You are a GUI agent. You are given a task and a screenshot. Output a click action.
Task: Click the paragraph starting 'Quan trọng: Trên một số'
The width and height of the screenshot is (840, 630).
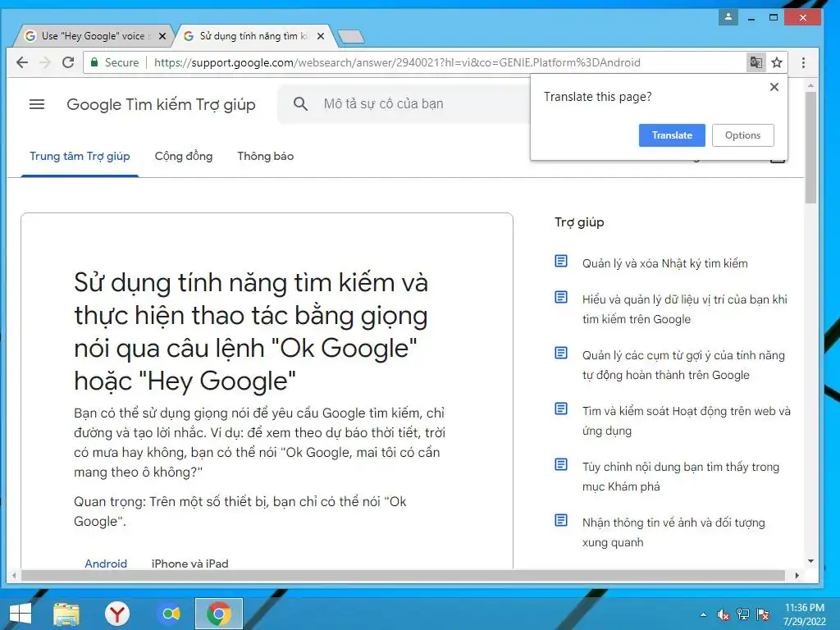point(240,511)
